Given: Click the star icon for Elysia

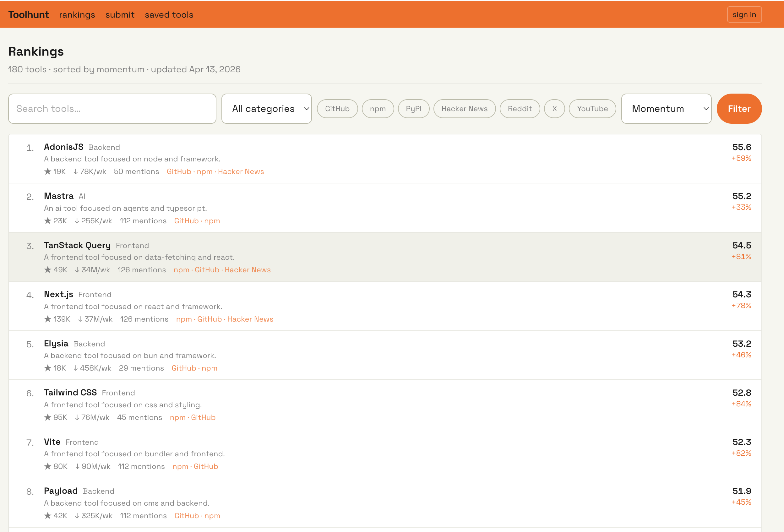Looking at the screenshot, I should point(47,368).
